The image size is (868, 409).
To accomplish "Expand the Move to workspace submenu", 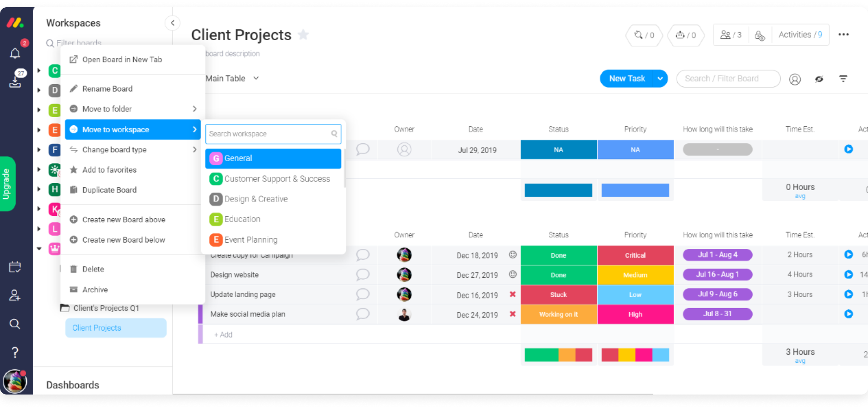I will (x=132, y=129).
